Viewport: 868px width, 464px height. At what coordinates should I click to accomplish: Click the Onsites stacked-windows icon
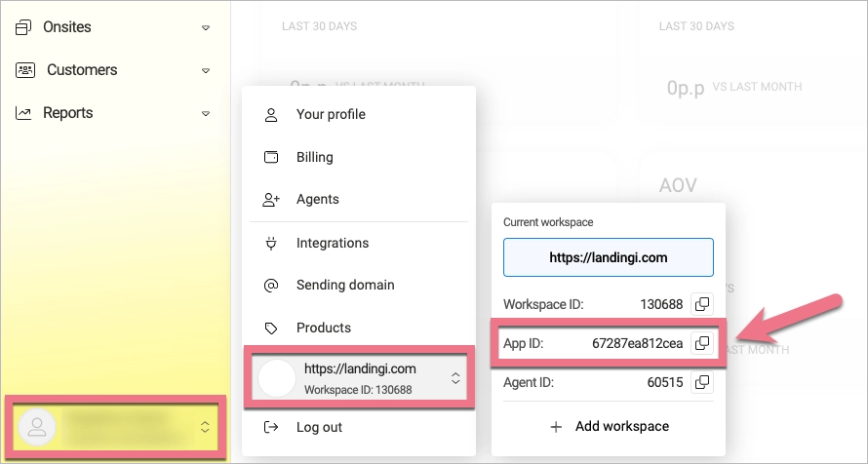tap(23, 27)
